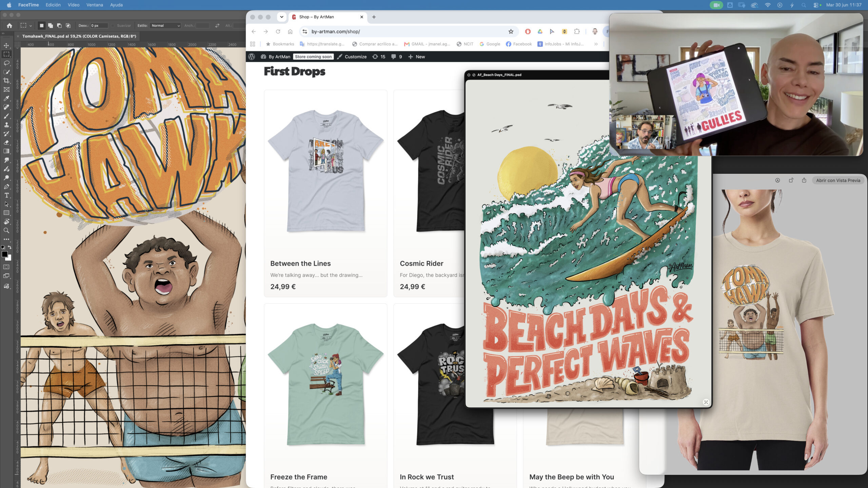Expand the marquee tool preset picker
This screenshot has width=868, height=488.
tap(31, 26)
